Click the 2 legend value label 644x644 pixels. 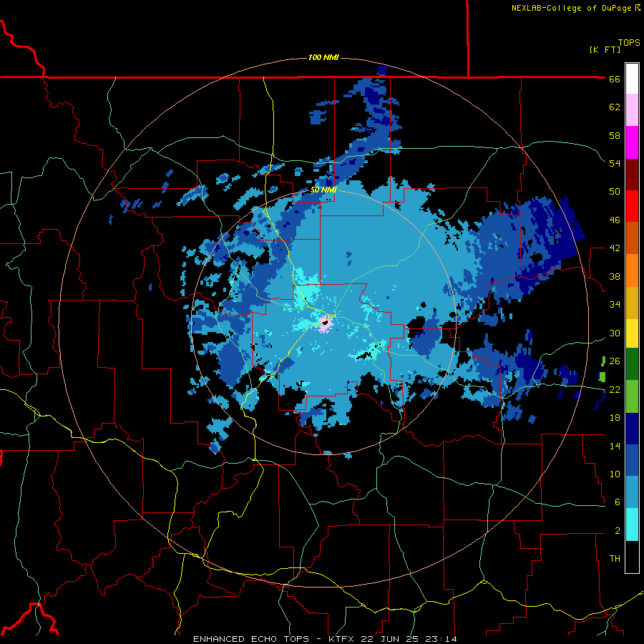coord(617,531)
